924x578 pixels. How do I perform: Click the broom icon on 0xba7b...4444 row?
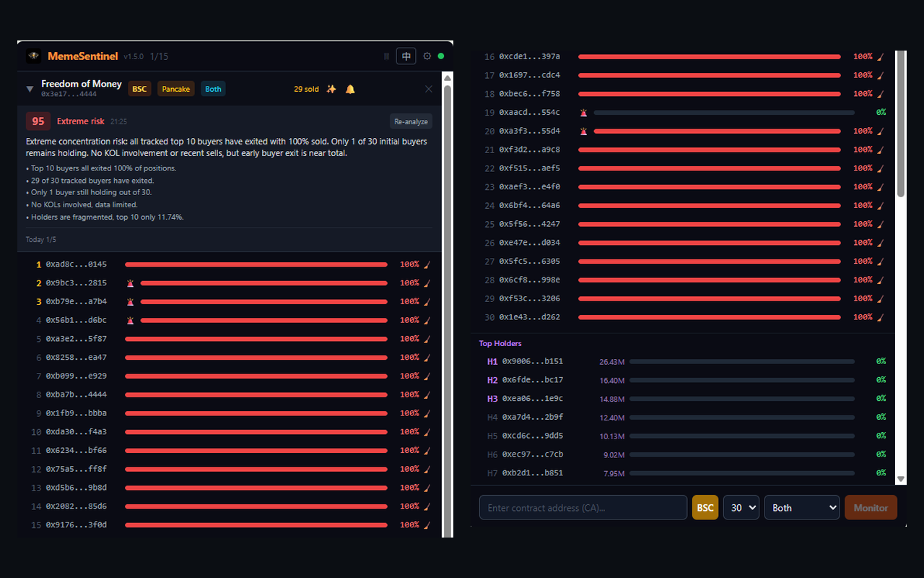[x=427, y=394]
